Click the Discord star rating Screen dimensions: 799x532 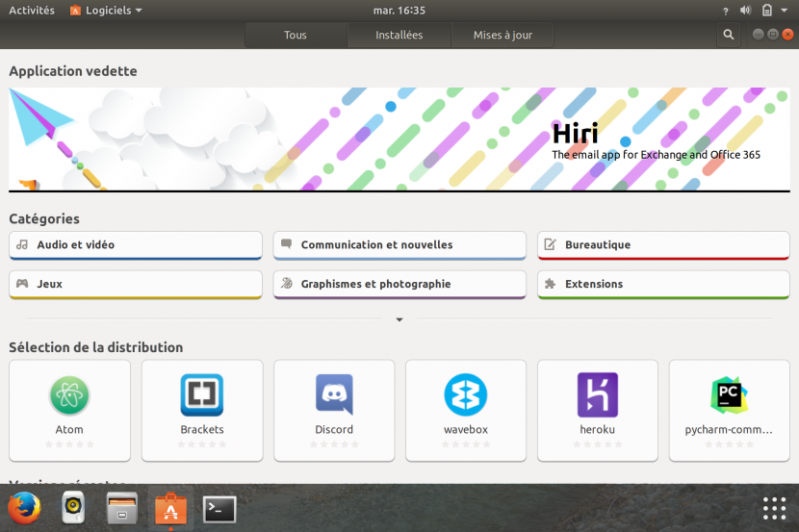point(334,444)
